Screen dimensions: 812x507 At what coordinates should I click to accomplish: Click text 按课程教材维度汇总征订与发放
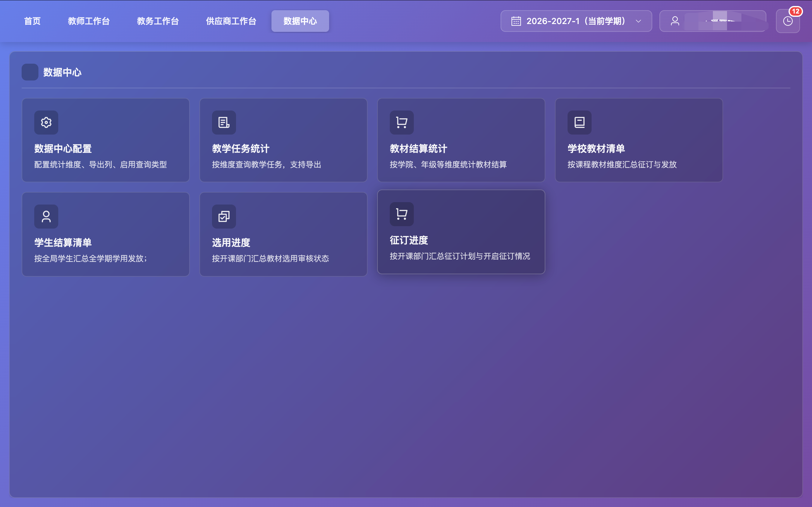point(622,165)
